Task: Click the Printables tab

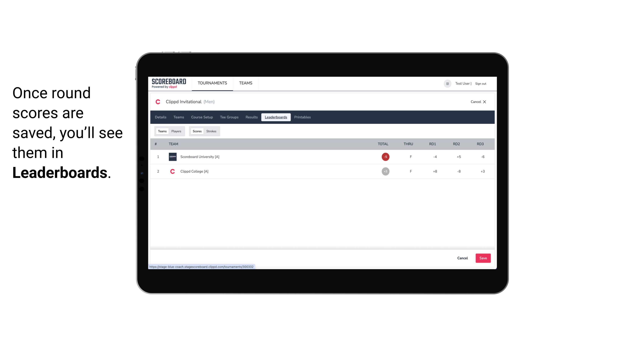Action: click(x=303, y=117)
